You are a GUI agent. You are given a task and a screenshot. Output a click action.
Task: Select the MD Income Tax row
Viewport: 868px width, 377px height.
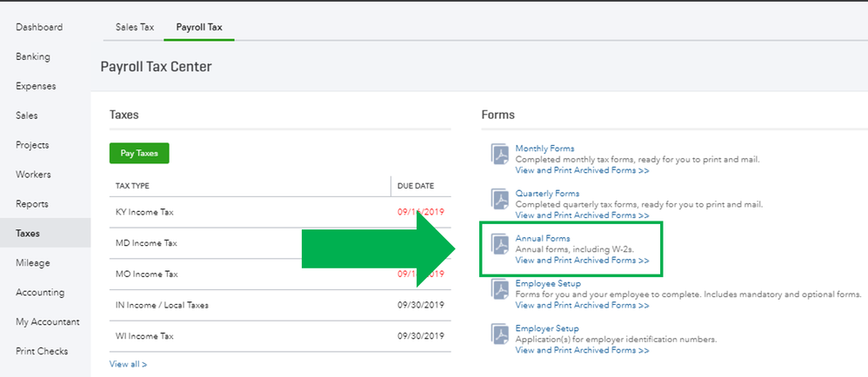(x=280, y=242)
